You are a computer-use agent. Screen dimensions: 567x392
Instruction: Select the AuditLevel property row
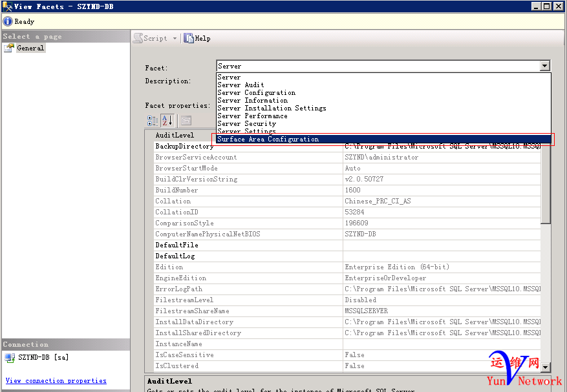(x=175, y=135)
